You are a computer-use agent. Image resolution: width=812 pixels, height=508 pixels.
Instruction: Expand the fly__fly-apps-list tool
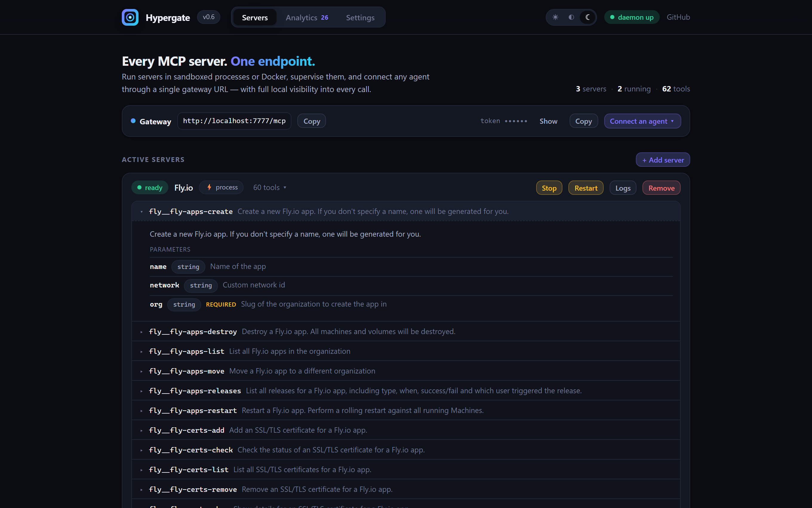[406, 351]
